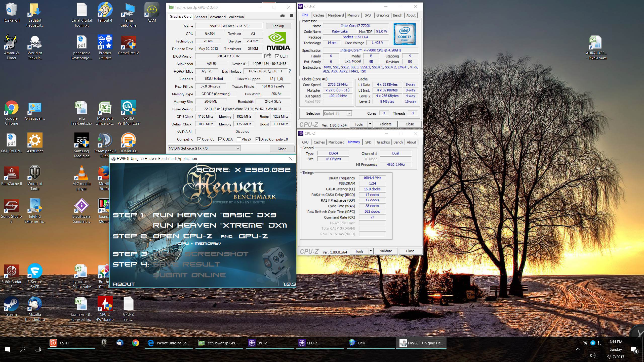Open the GPU-Z hamburger menu
This screenshot has width=644, height=362.
tap(292, 16)
